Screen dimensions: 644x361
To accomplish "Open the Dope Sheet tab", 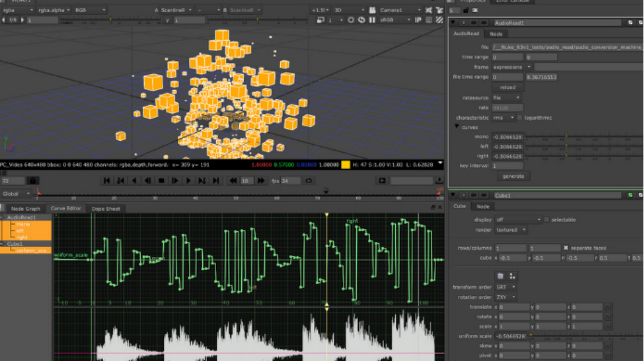I will (x=105, y=208).
